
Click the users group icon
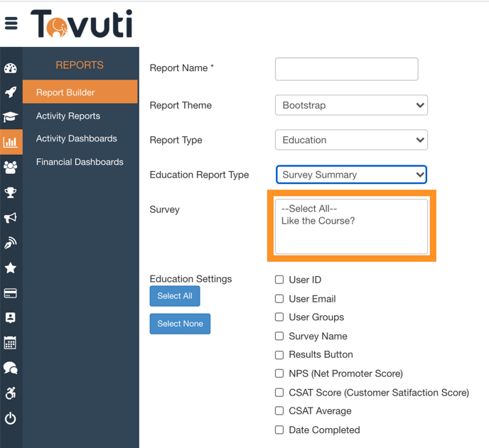11,168
